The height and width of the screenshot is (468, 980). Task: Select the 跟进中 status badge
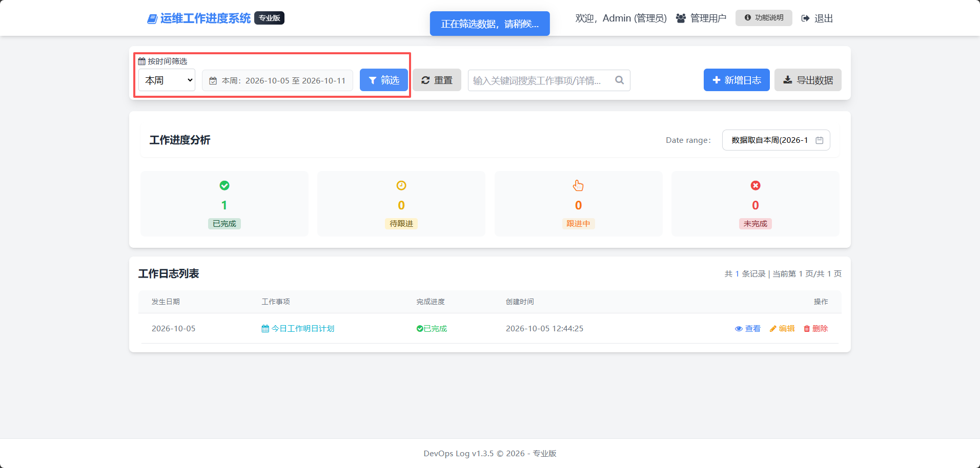click(x=578, y=224)
